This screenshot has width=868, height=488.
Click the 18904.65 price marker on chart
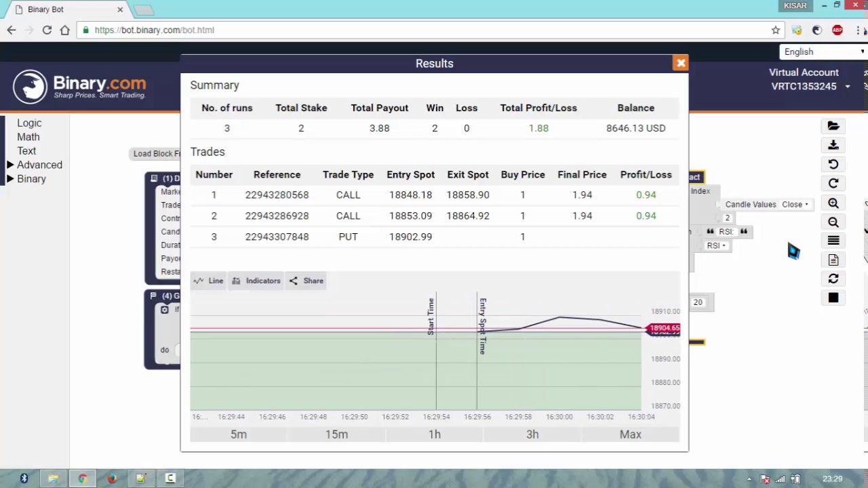(663, 328)
